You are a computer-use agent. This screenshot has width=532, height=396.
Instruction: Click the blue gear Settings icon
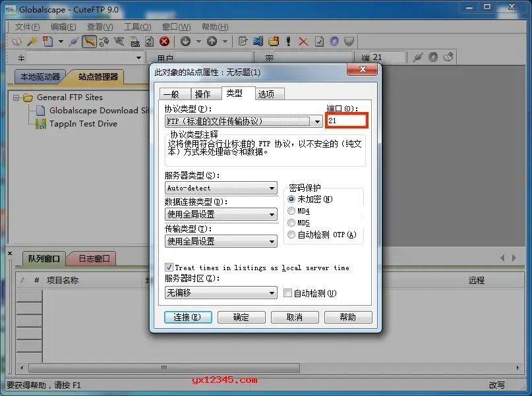pos(334,42)
